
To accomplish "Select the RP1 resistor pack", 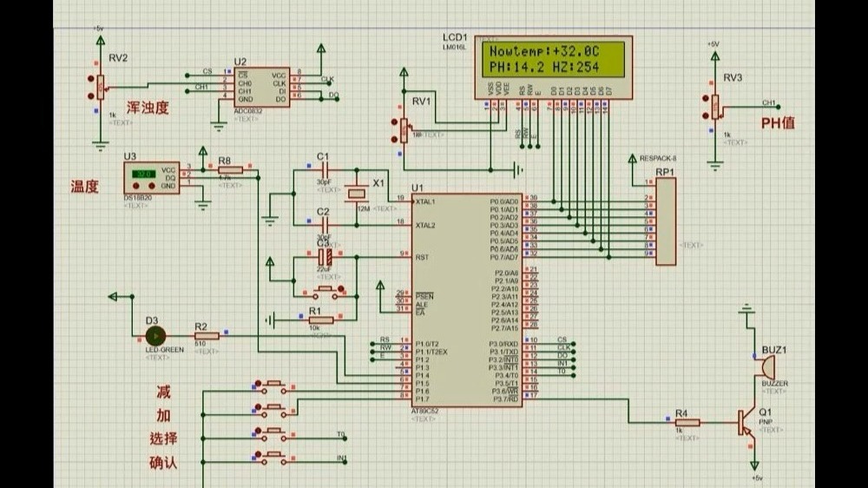I will [666, 221].
